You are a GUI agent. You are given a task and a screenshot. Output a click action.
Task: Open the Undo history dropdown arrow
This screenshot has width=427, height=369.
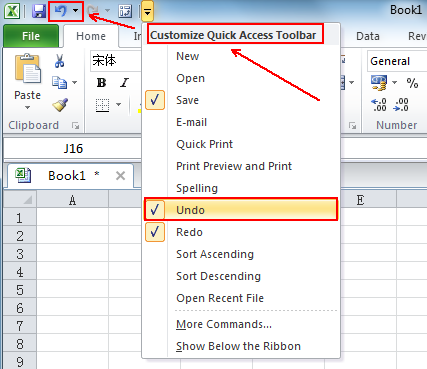pyautogui.click(x=76, y=11)
